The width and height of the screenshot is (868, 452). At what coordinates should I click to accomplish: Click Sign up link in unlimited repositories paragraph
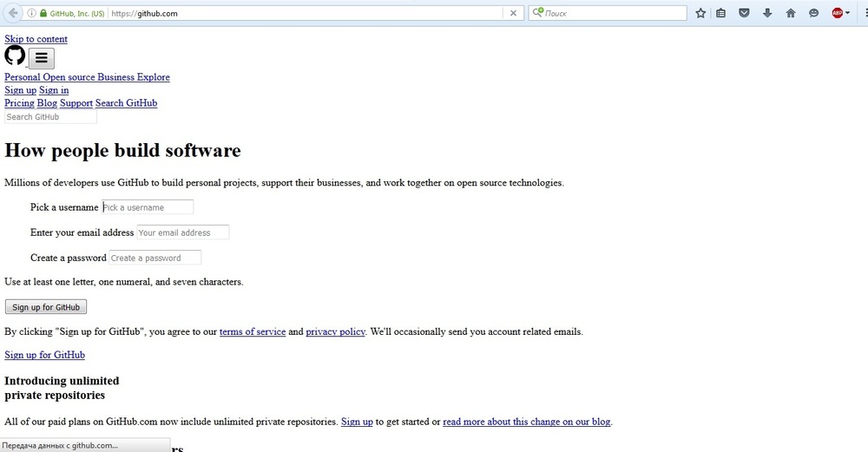(x=357, y=422)
